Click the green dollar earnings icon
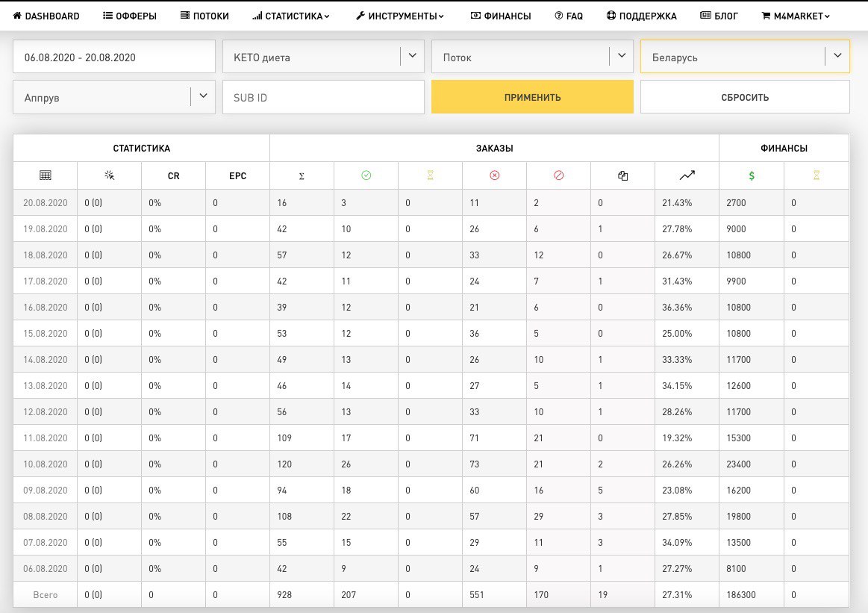Viewport: 868px width, 613px height. (x=751, y=175)
